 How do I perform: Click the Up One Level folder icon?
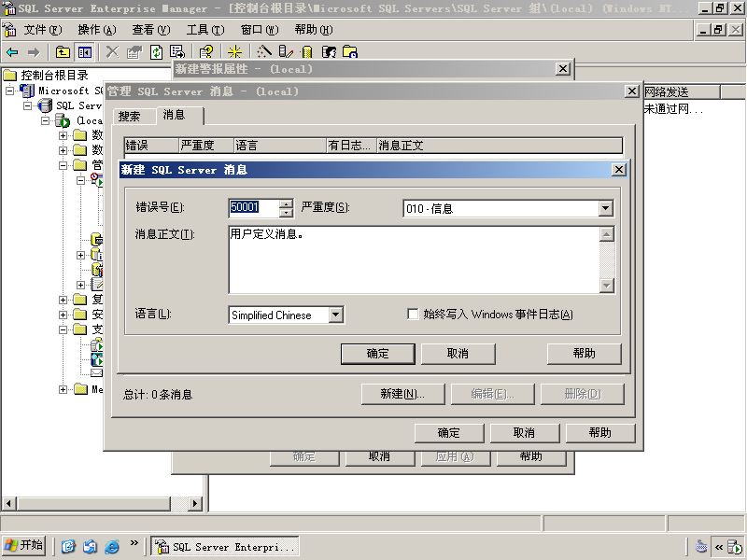63,52
